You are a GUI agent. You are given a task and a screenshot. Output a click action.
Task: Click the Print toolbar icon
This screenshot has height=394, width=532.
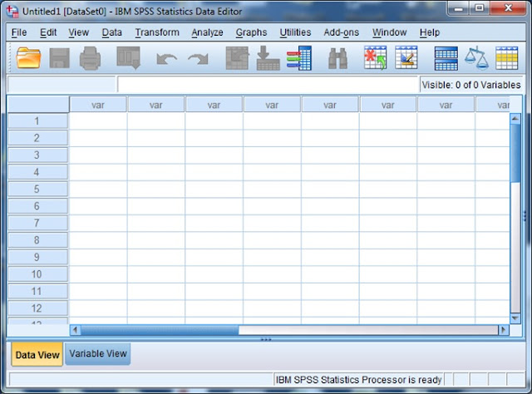[x=90, y=58]
